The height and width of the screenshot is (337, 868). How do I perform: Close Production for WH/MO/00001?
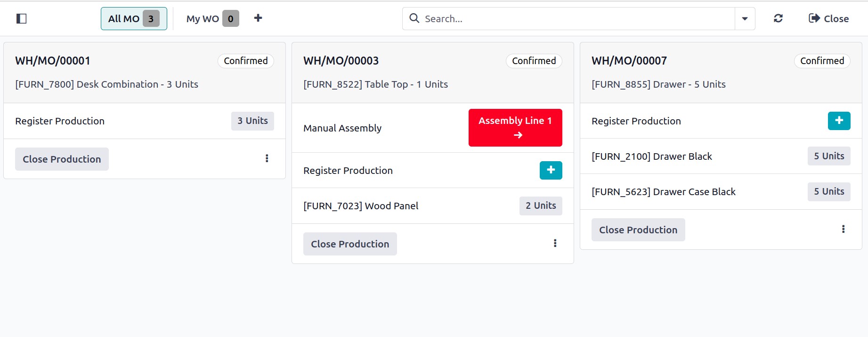[x=62, y=159]
